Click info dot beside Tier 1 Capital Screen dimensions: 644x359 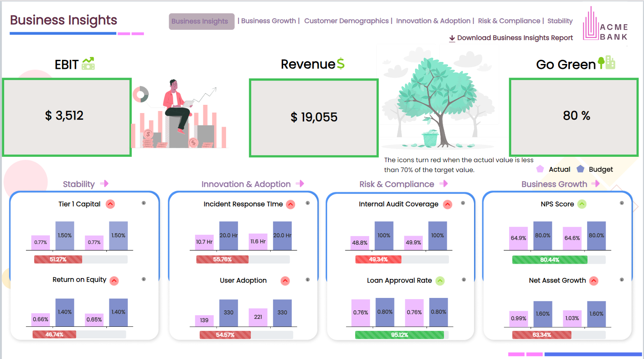(144, 203)
